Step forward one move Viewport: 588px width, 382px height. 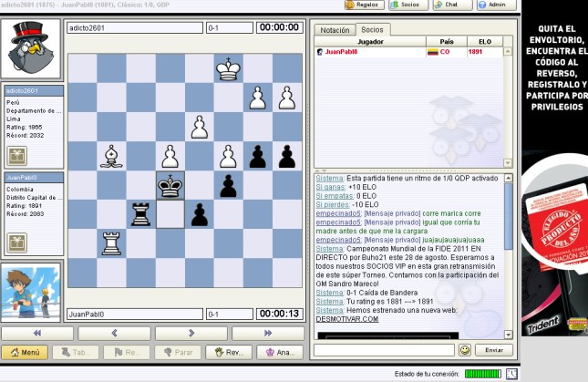point(190,334)
